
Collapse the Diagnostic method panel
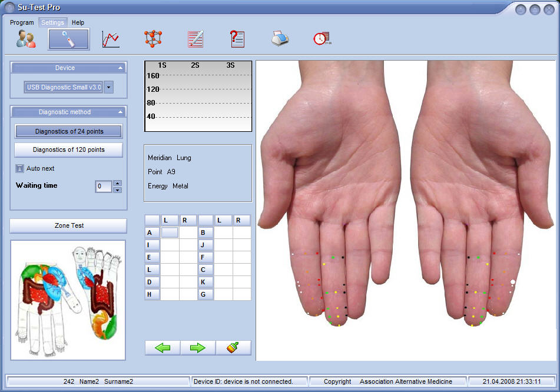[120, 112]
